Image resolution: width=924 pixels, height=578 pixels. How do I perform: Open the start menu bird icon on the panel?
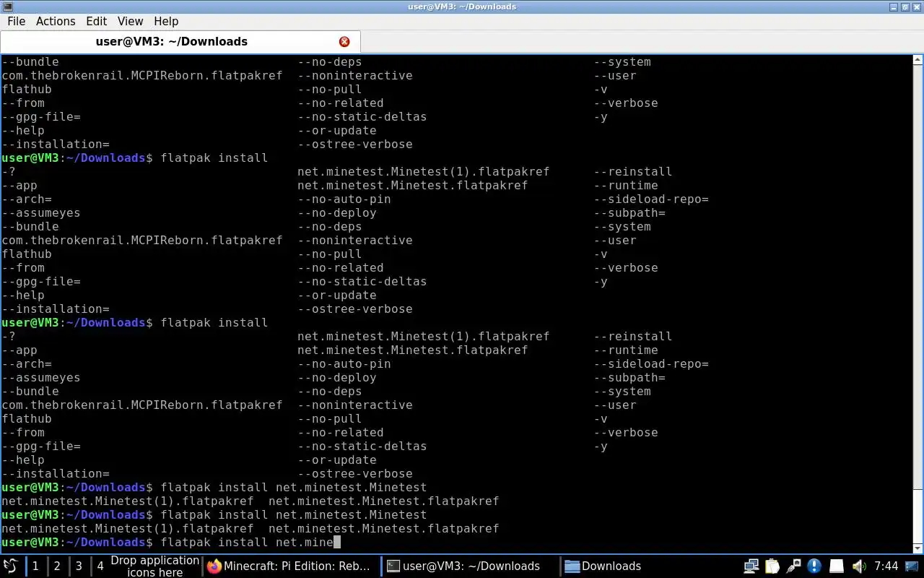tap(11, 566)
